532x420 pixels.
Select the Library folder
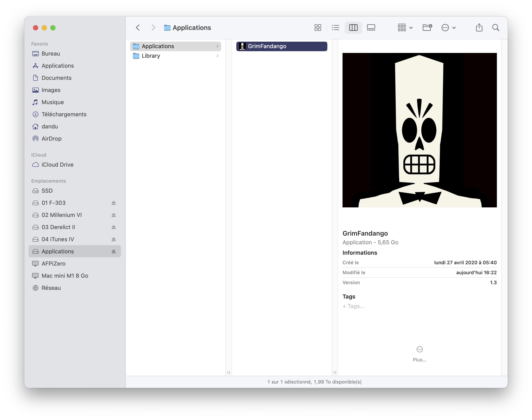[175, 56]
